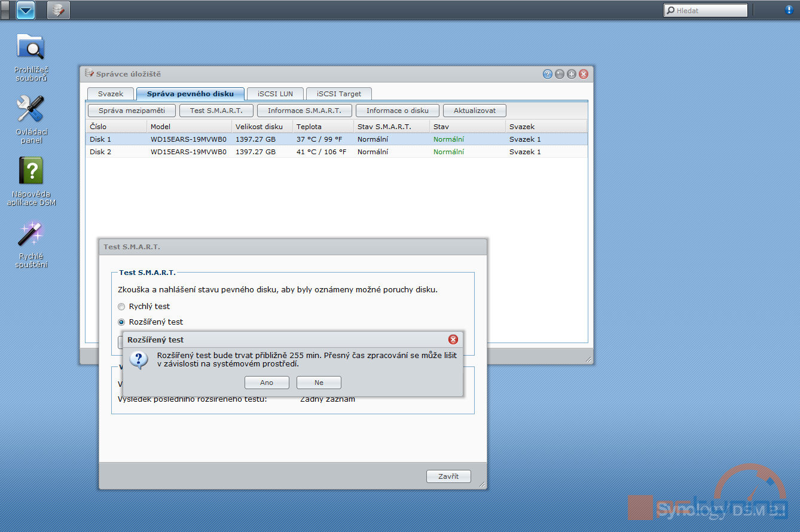Click the blue notification icon top right
This screenshot has height=532, width=800.
coord(789,10)
